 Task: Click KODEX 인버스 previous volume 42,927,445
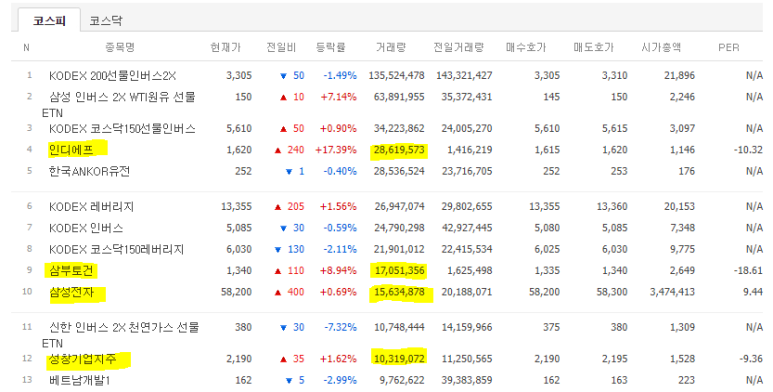coord(466,228)
